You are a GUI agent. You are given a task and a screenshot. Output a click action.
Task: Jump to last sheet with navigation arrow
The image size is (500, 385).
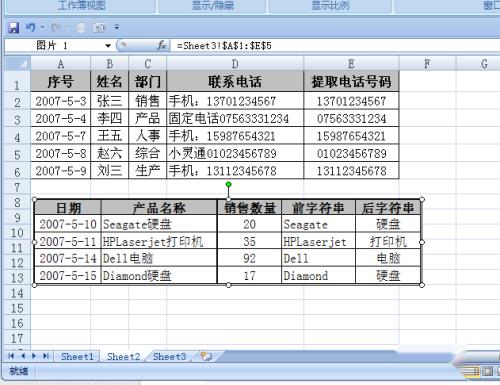pyautogui.click(x=46, y=356)
